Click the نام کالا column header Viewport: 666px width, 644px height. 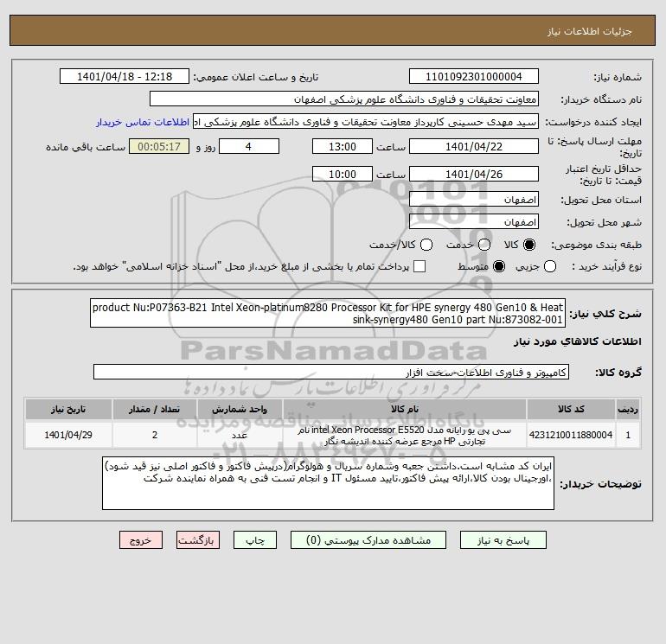[405, 409]
